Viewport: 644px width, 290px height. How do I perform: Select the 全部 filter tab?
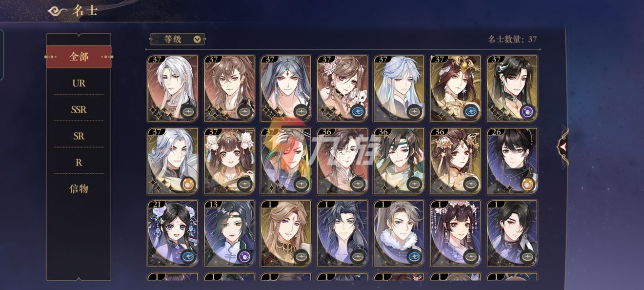79,57
